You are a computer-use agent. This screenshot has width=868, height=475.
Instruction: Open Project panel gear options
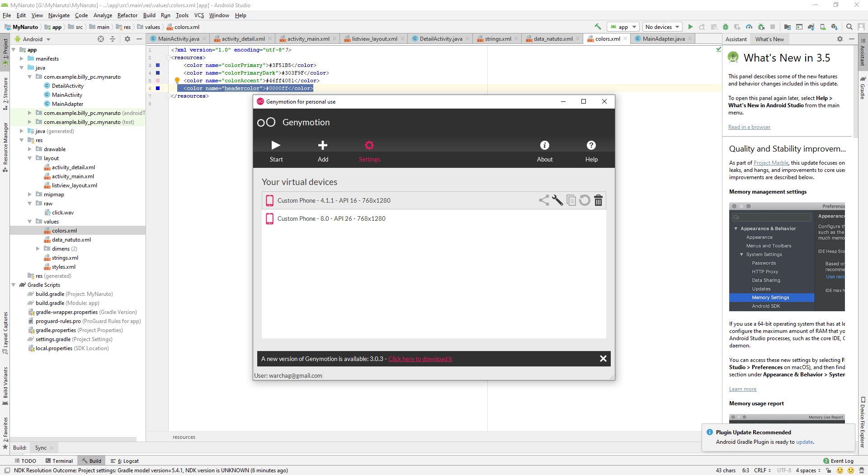(x=127, y=39)
